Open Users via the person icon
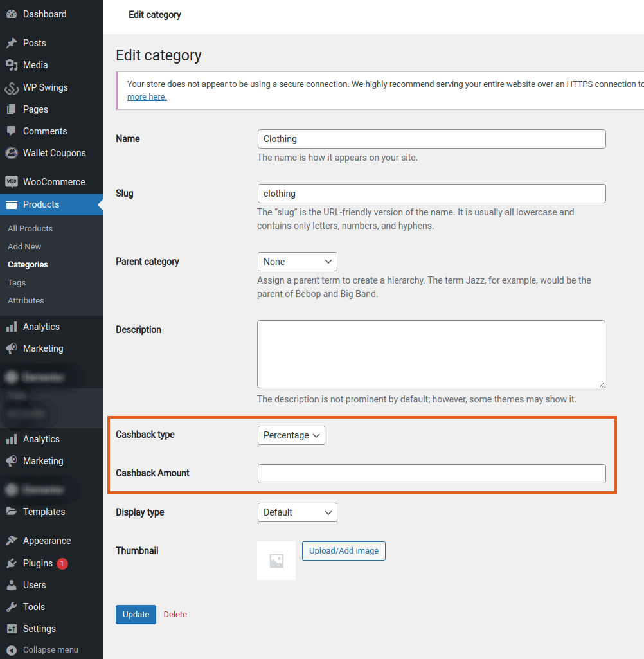Viewport: 644px width, 659px height. tap(12, 585)
